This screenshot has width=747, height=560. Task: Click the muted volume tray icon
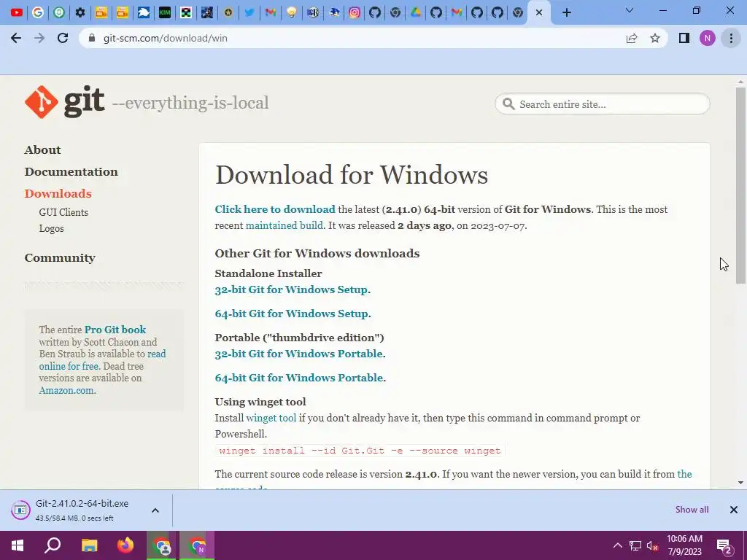pyautogui.click(x=653, y=545)
